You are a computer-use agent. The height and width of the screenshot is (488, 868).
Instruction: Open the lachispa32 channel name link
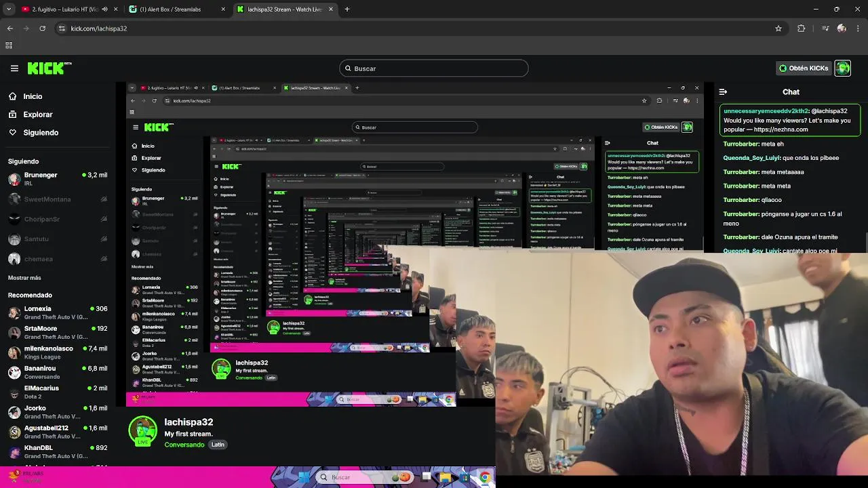pyautogui.click(x=189, y=422)
